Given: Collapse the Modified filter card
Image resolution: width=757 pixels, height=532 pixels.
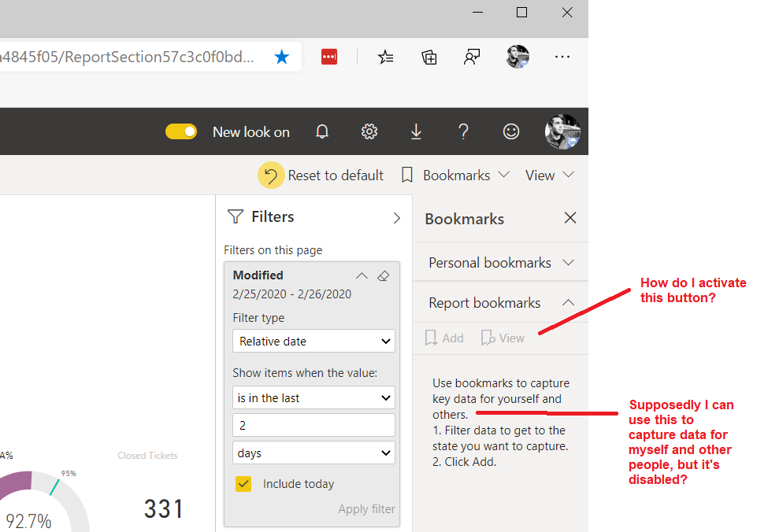Looking at the screenshot, I should (362, 276).
